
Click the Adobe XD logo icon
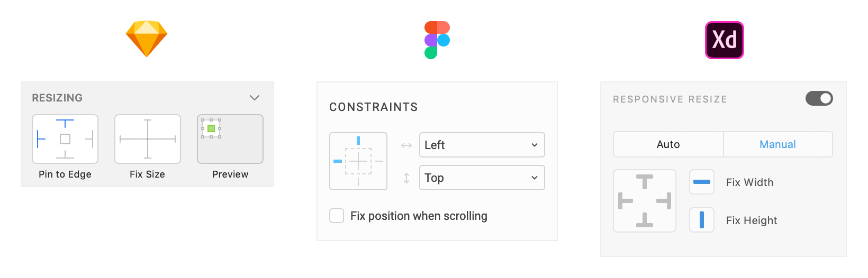coord(725,40)
